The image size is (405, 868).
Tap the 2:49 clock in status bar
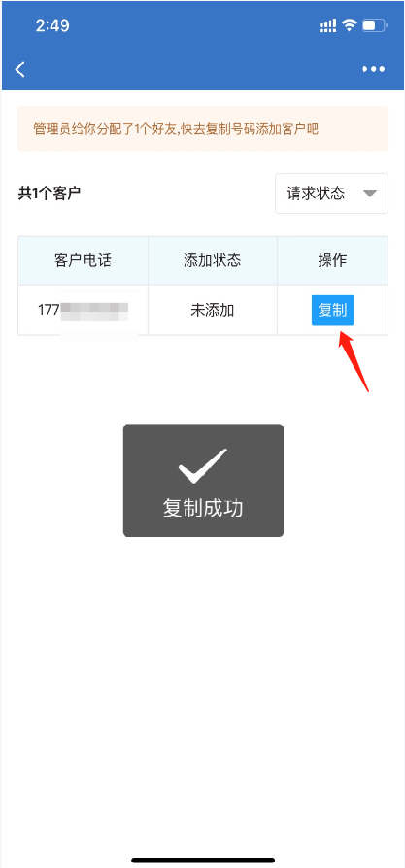pyautogui.click(x=52, y=26)
